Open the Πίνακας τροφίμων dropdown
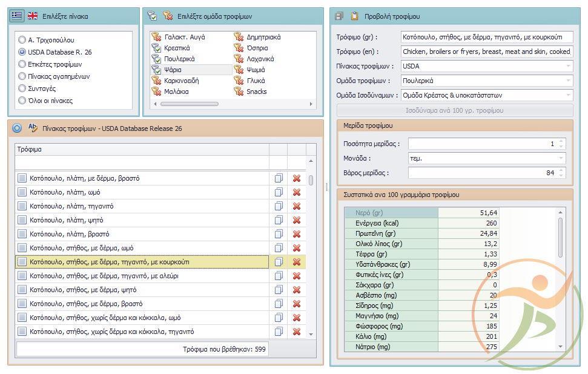Image resolution: width=588 pixels, height=374 pixels. click(569, 66)
